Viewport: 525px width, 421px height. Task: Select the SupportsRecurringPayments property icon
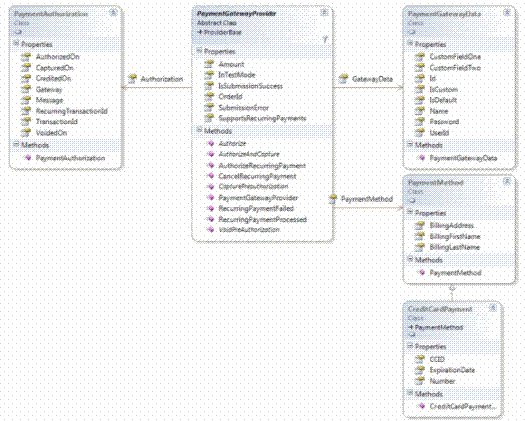(x=209, y=118)
